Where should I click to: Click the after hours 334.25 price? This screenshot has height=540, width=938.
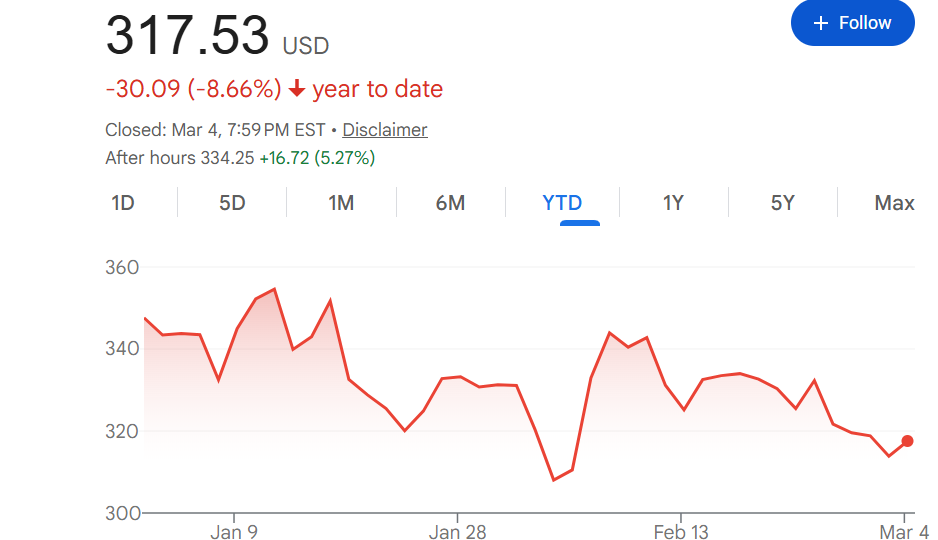pos(227,158)
